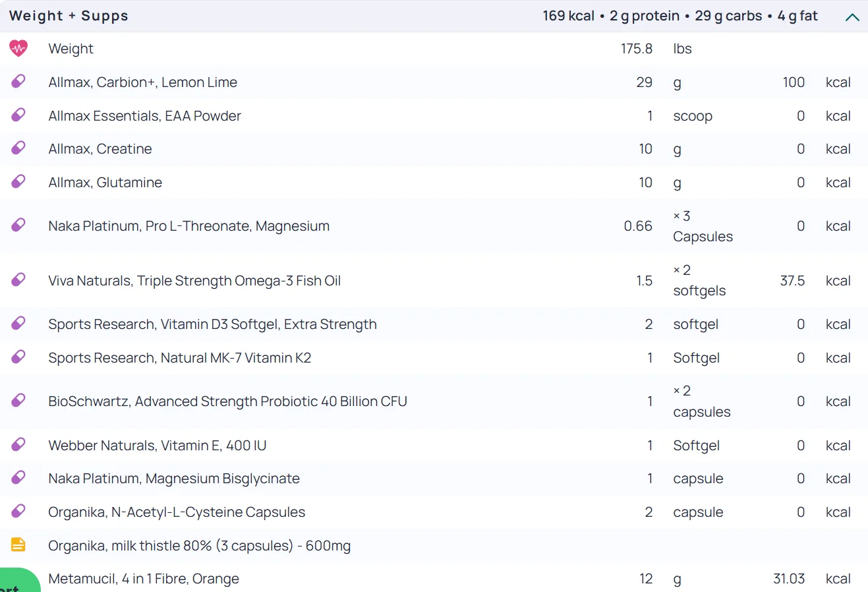Open Metamucil, 4 in 1 Fibre, Orange entry
The image size is (868, 592).
pos(144,579)
